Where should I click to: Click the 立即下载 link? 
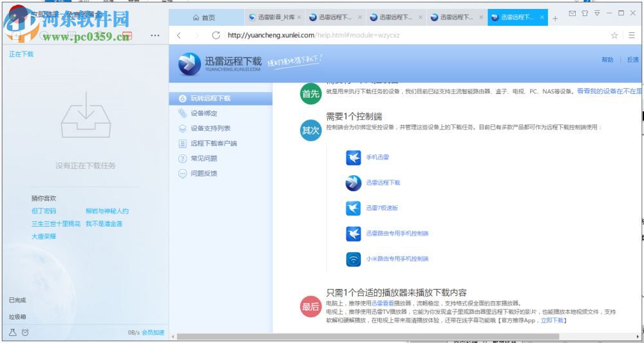pos(552,320)
